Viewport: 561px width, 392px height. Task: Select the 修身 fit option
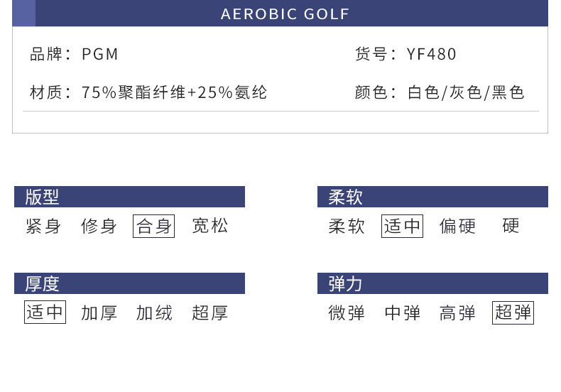coord(99,227)
